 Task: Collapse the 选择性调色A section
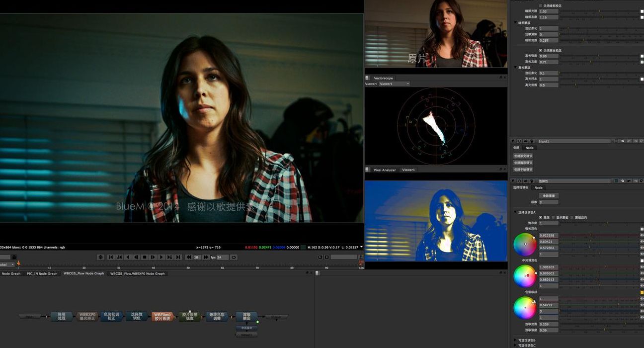click(x=515, y=212)
